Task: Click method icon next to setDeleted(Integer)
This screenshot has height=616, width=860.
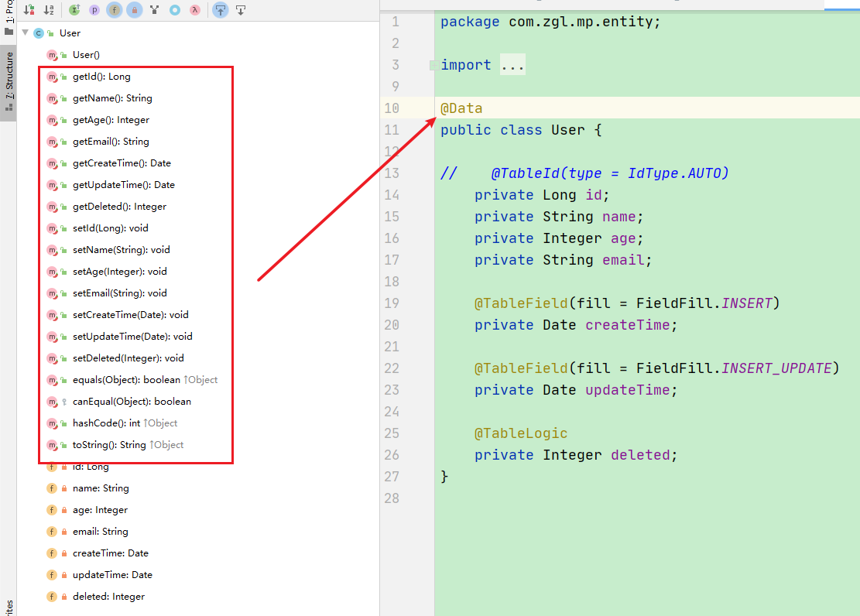Action: point(52,358)
